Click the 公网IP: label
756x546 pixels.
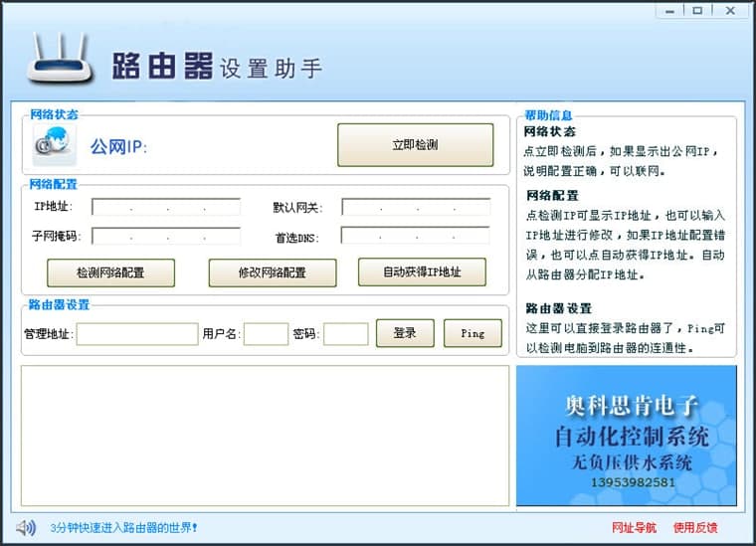click(118, 146)
